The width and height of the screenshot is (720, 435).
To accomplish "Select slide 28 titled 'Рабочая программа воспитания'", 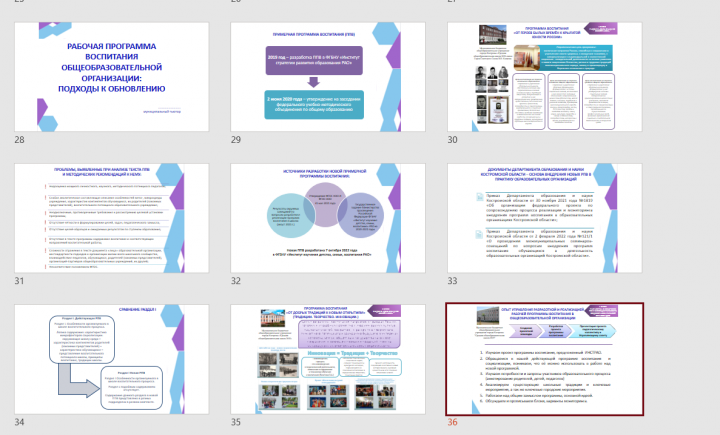I will (x=112, y=77).
